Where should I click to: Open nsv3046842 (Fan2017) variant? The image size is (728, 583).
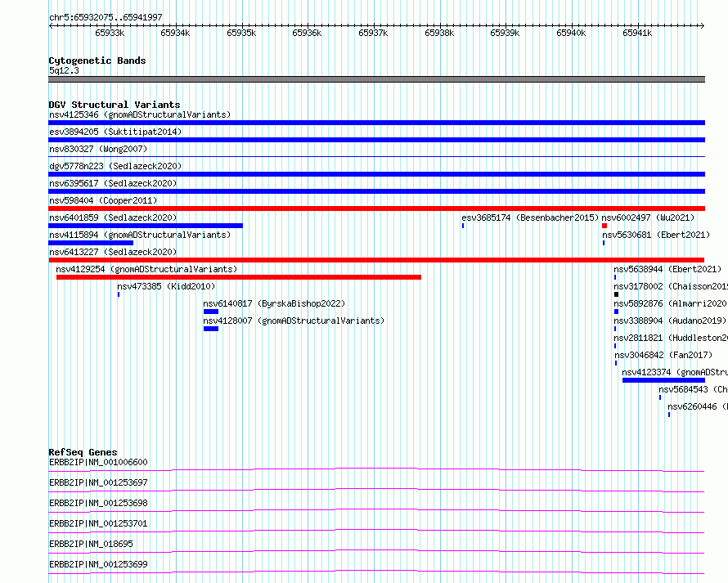click(663, 355)
